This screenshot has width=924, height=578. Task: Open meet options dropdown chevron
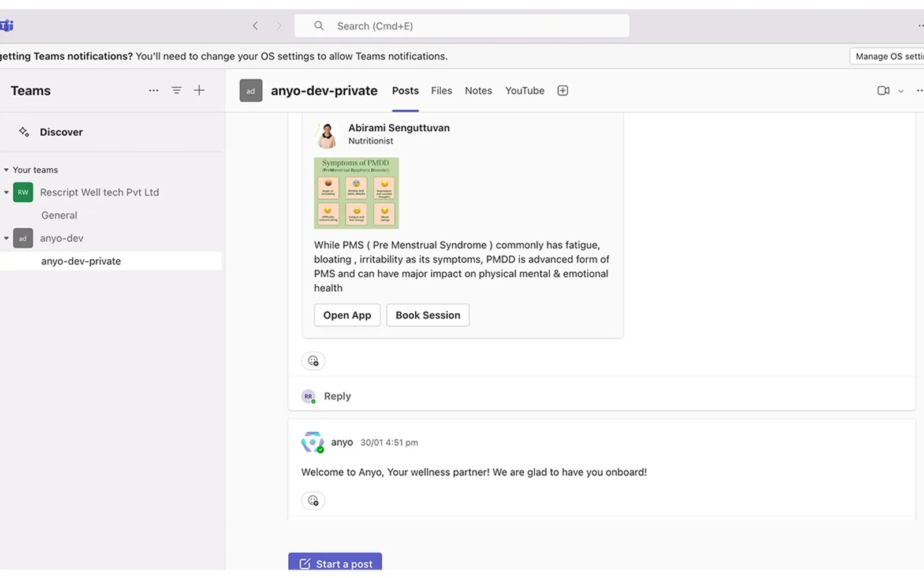(901, 91)
